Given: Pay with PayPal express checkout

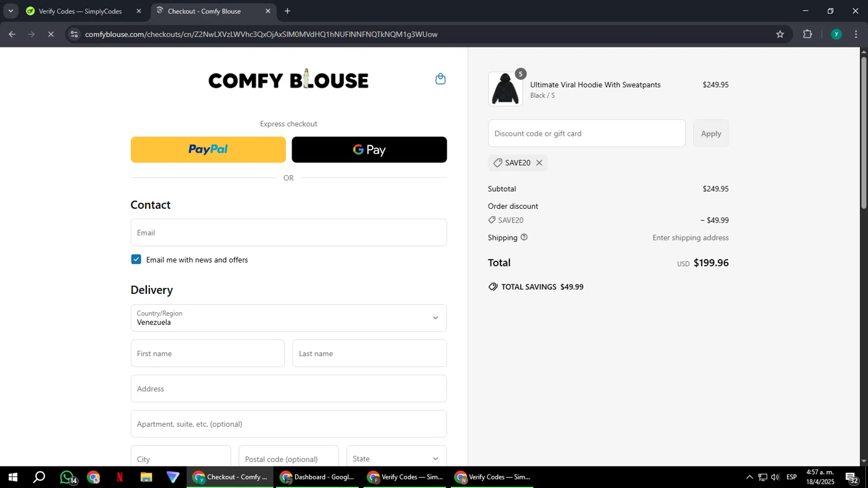Looking at the screenshot, I should click(x=208, y=150).
